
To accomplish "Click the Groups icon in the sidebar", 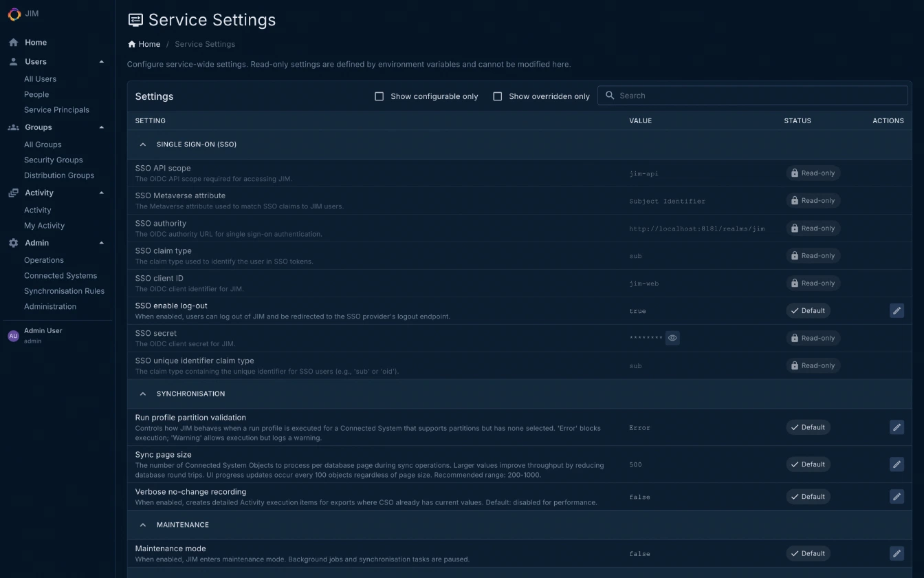I will (13, 127).
